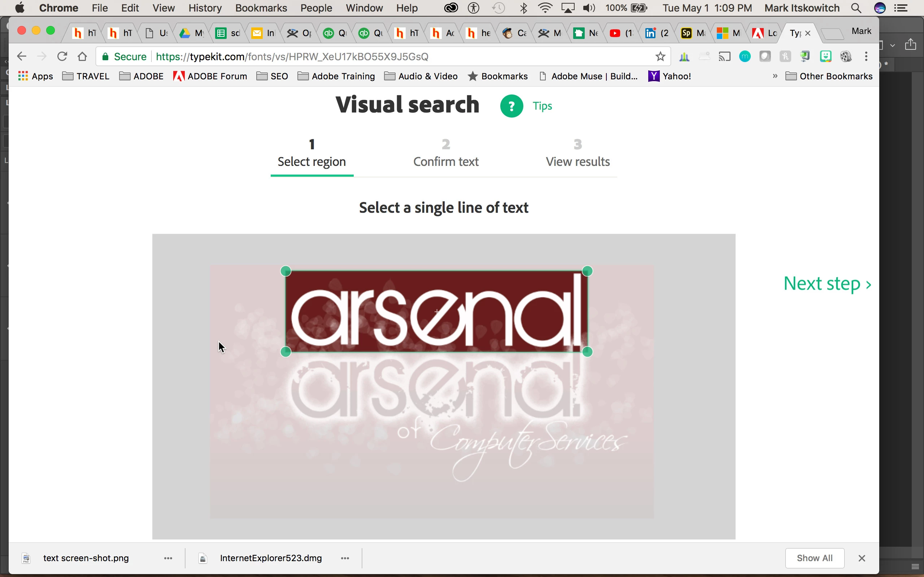
Task: Click top-left handle of selection region
Action: (286, 271)
